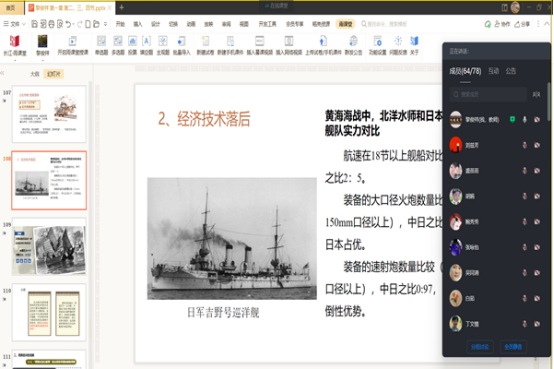Click the 分享 share icon

click(x=522, y=24)
